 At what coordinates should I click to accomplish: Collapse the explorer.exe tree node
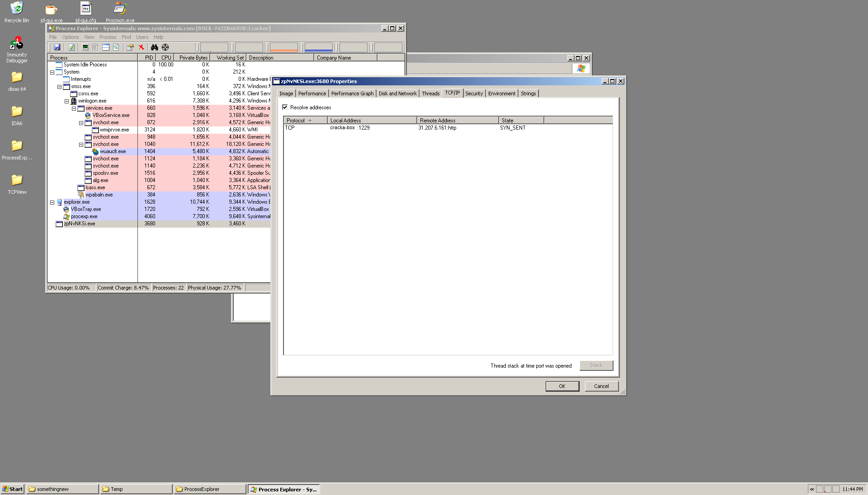(52, 202)
